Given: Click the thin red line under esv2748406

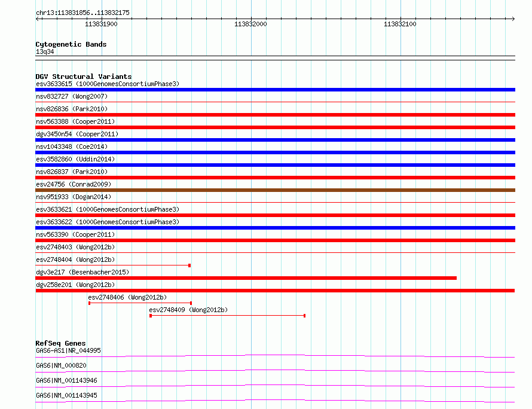Looking at the screenshot, I should pyautogui.click(x=140, y=303).
